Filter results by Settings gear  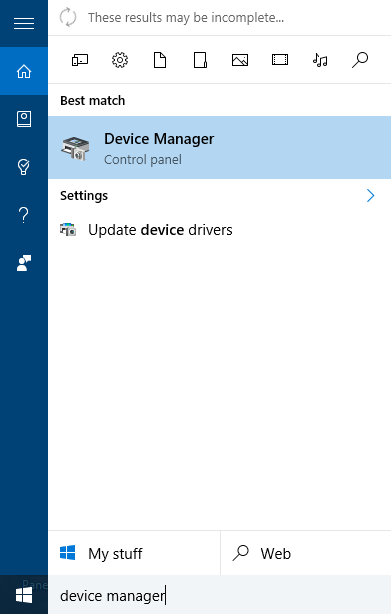[120, 60]
